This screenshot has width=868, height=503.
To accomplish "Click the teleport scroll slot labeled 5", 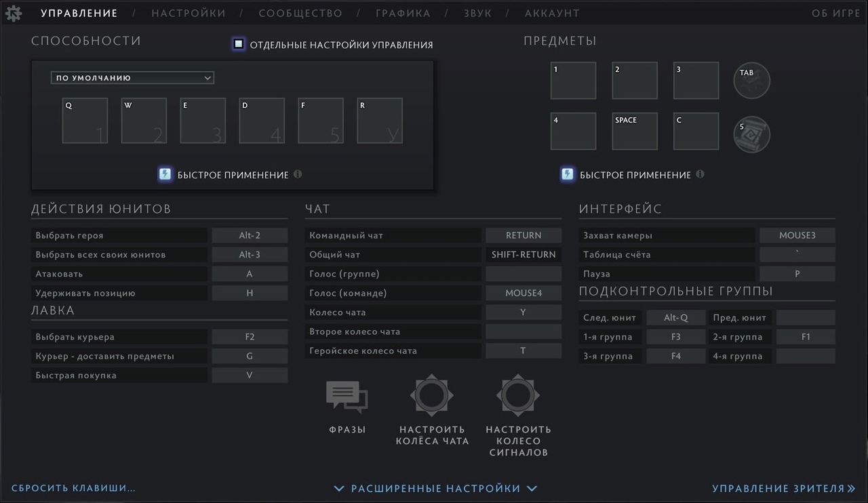I will pyautogui.click(x=751, y=134).
